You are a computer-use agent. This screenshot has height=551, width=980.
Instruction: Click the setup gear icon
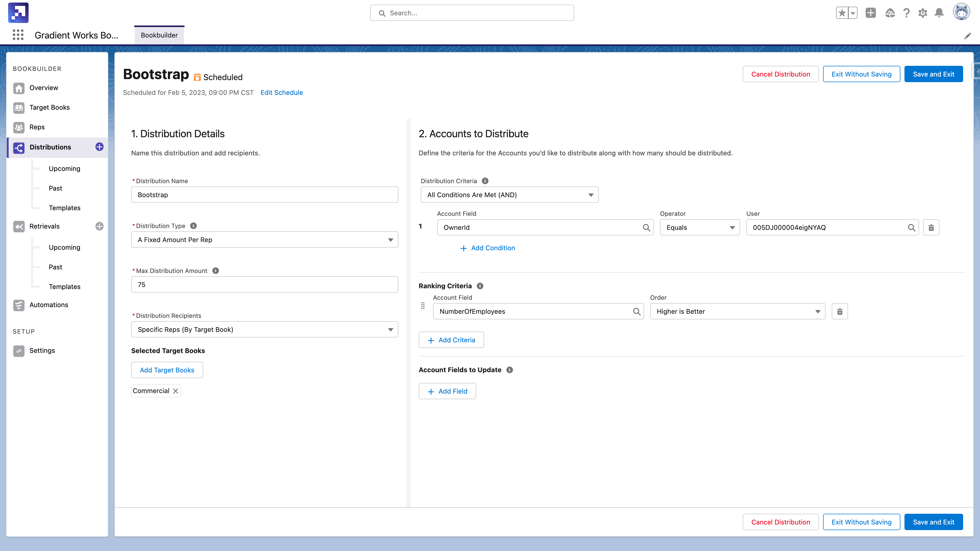923,13
